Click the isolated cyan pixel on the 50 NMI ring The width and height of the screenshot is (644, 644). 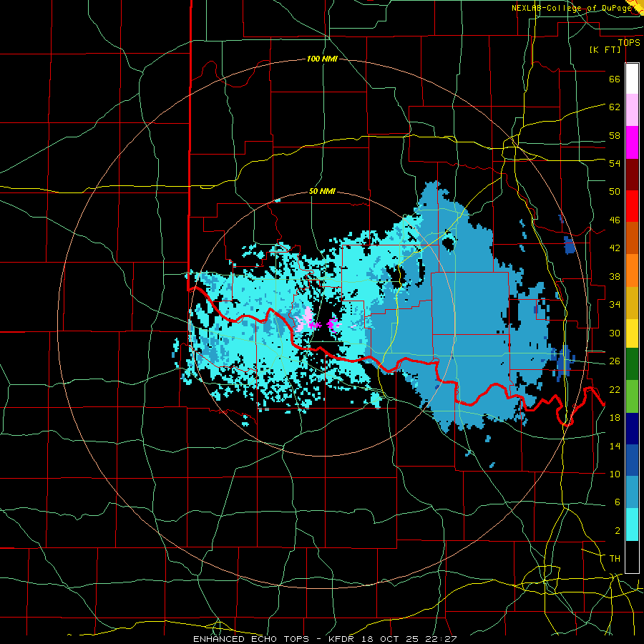tap(277, 200)
